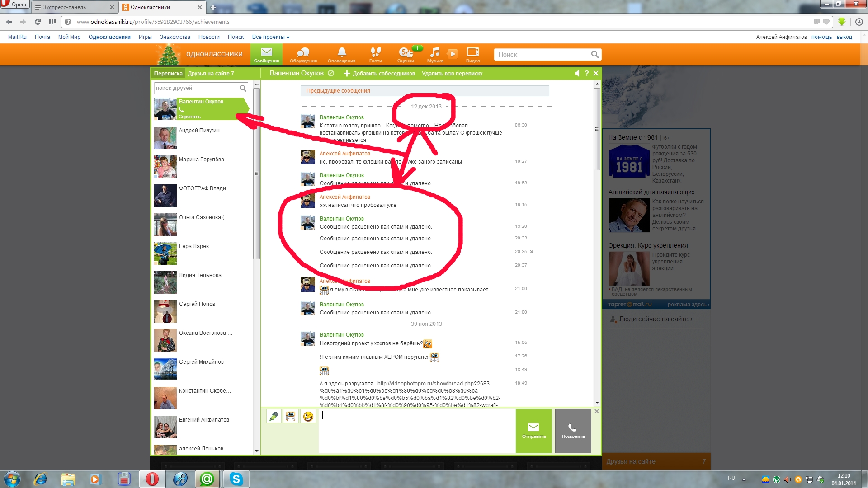Send message with Отправить button
This screenshot has width=868, height=488.
click(534, 431)
